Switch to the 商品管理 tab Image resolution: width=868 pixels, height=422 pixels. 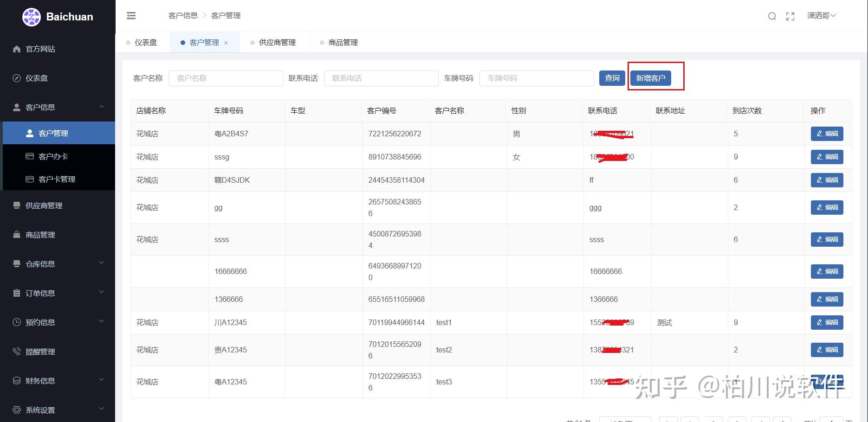[339, 43]
